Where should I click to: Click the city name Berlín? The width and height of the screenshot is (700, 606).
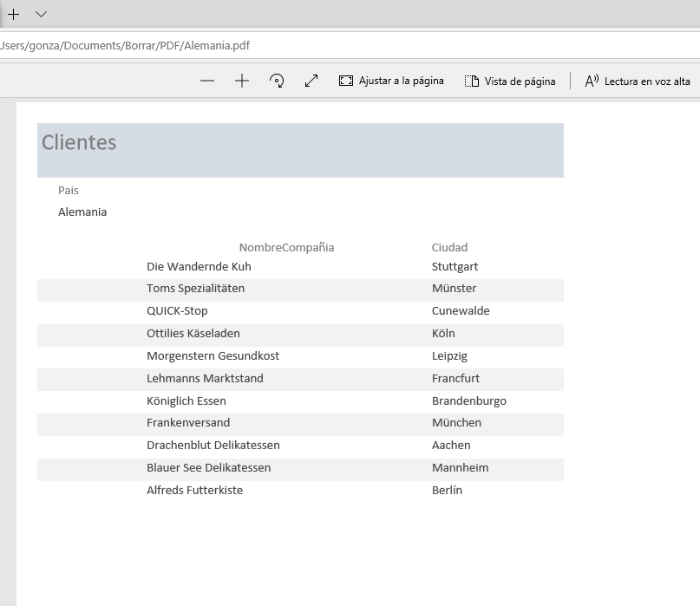pyautogui.click(x=448, y=490)
